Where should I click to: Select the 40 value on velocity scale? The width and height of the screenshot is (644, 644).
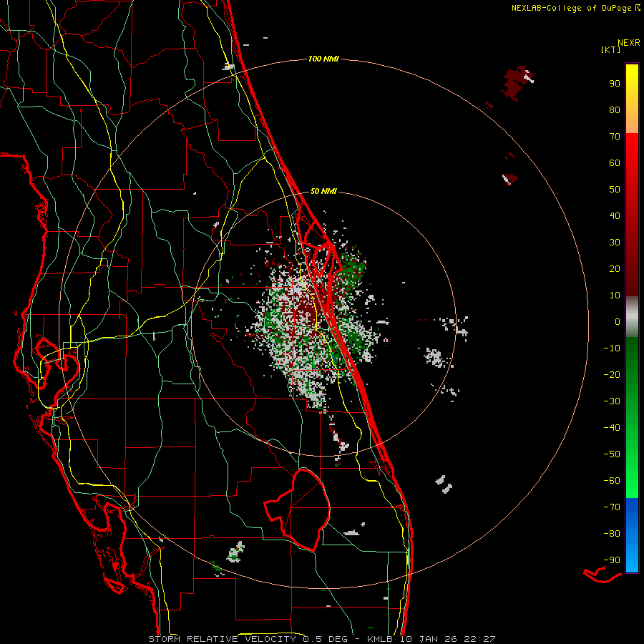point(615,215)
